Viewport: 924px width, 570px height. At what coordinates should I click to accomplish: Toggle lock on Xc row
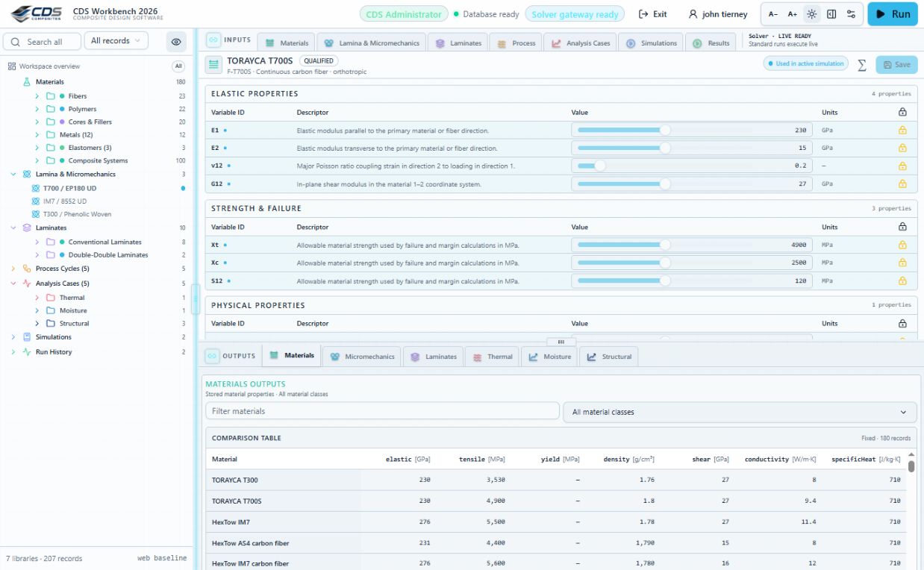[x=902, y=263]
